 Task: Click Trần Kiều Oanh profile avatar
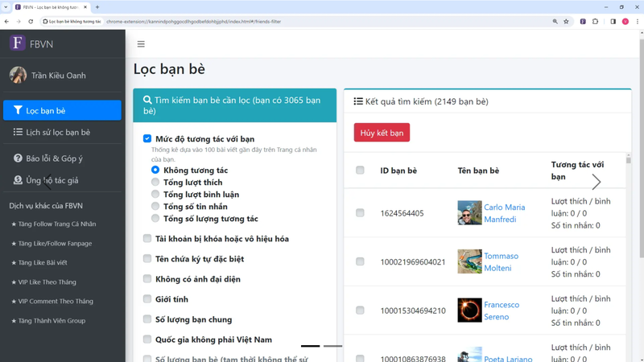pos(18,75)
